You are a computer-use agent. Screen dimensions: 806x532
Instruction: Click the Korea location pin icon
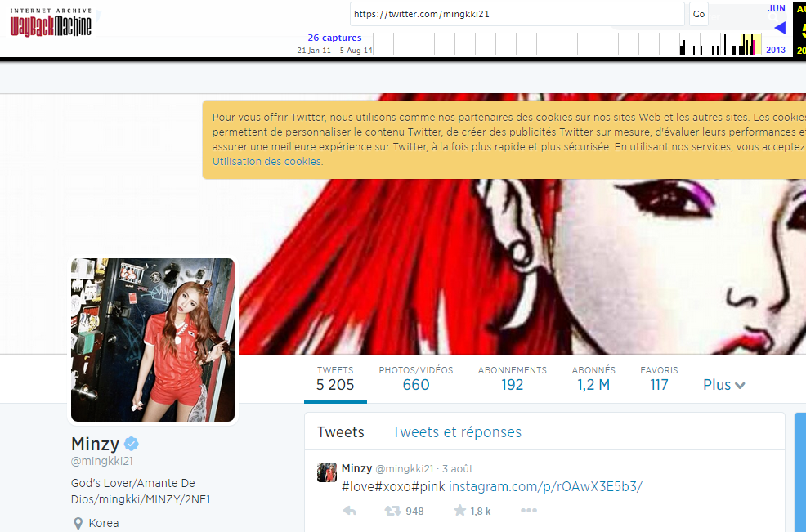[78, 523]
